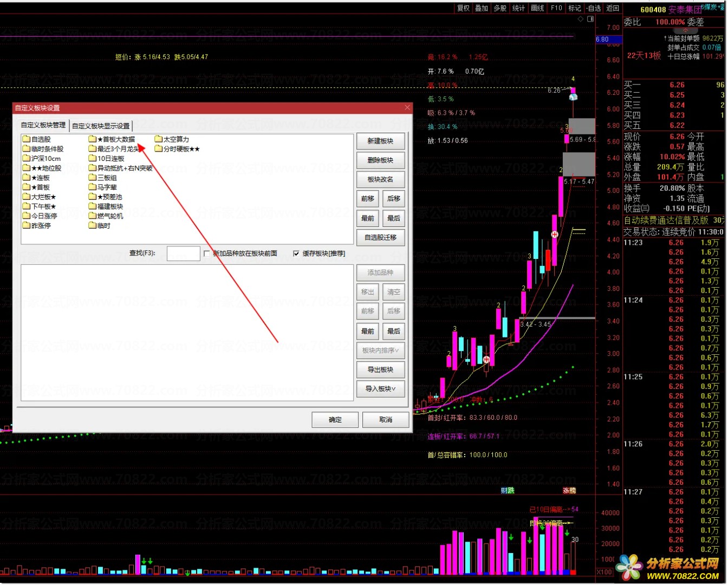Click upper 最后 button beside block list

point(394,218)
